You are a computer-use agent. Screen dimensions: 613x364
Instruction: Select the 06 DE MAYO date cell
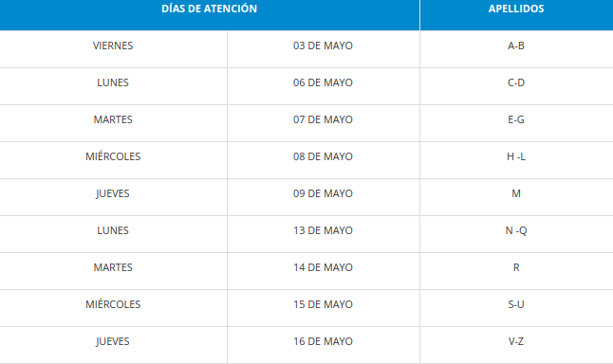click(324, 86)
